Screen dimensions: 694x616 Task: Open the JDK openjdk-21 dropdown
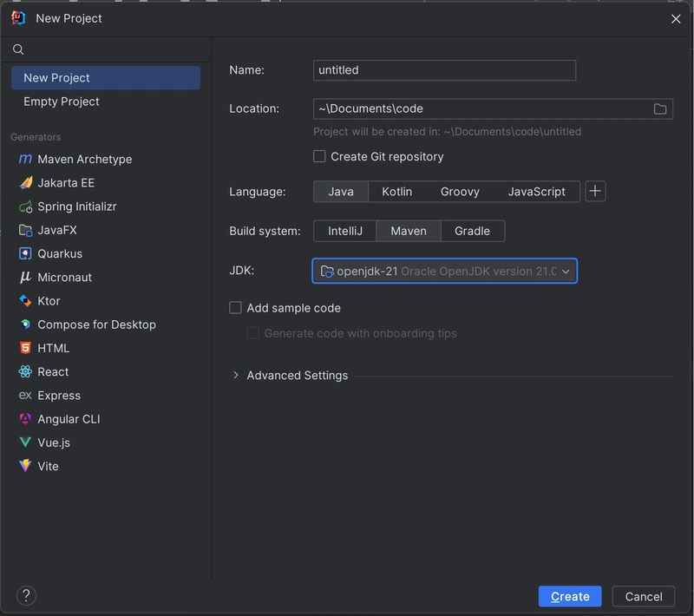444,271
